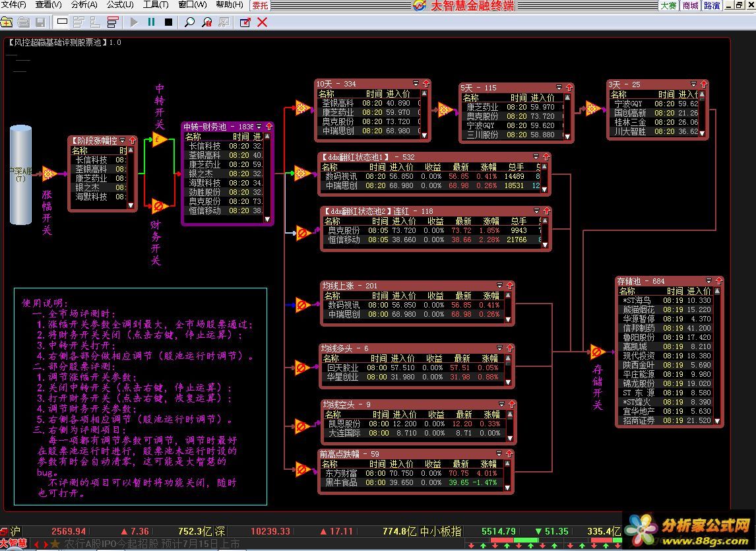Stop the pool with the black square
Viewport: 756px width, 551px height.
(168, 22)
